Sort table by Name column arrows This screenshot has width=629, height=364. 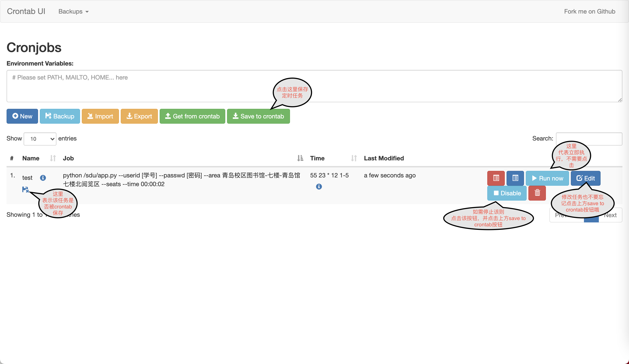pos(53,158)
